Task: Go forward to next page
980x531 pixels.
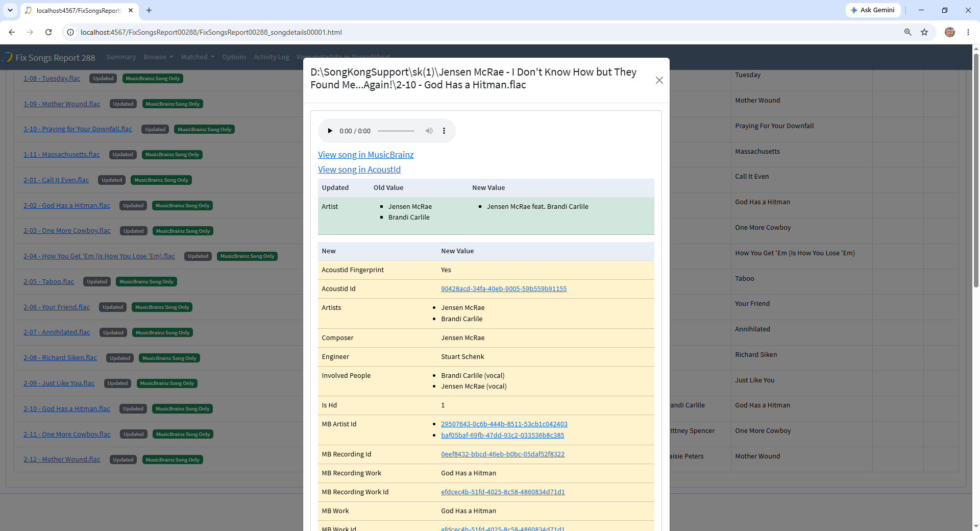Action: pos(30,32)
